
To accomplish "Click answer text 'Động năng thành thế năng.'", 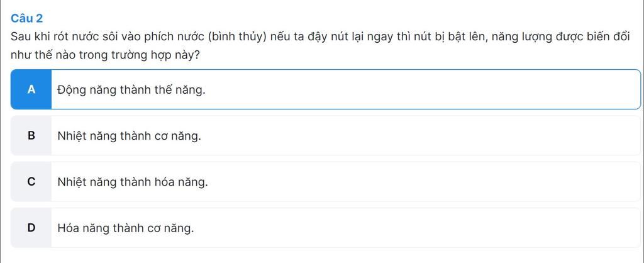I will (131, 90).
